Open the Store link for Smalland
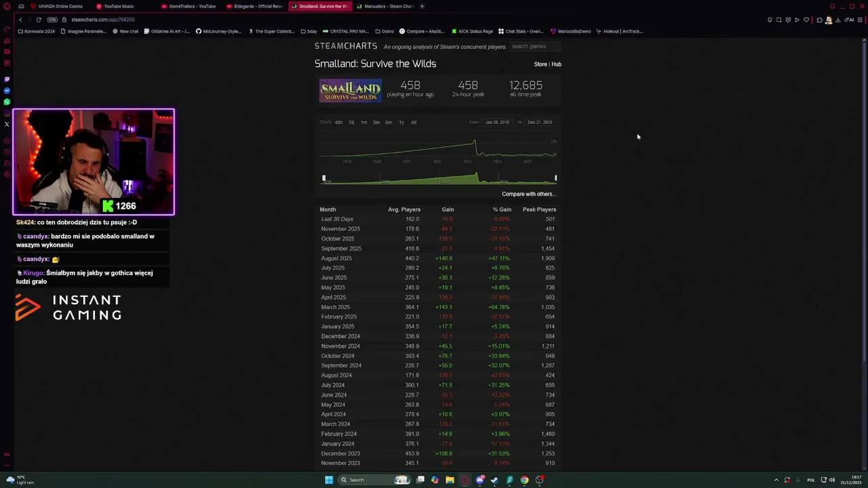The width and height of the screenshot is (868, 488). click(540, 64)
